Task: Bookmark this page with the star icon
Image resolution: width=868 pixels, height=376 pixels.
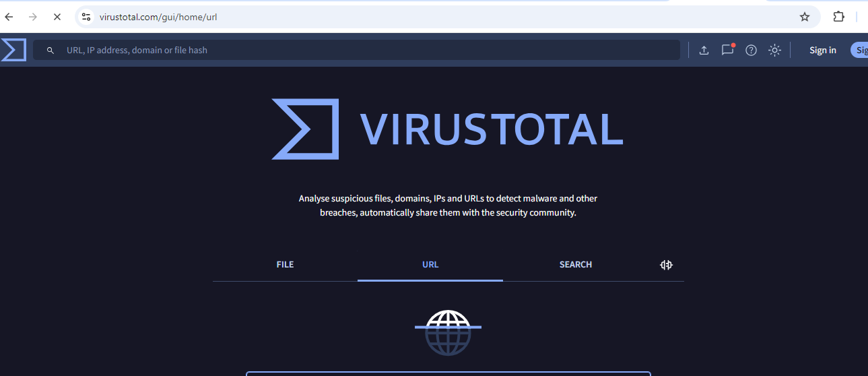Action: point(805,17)
